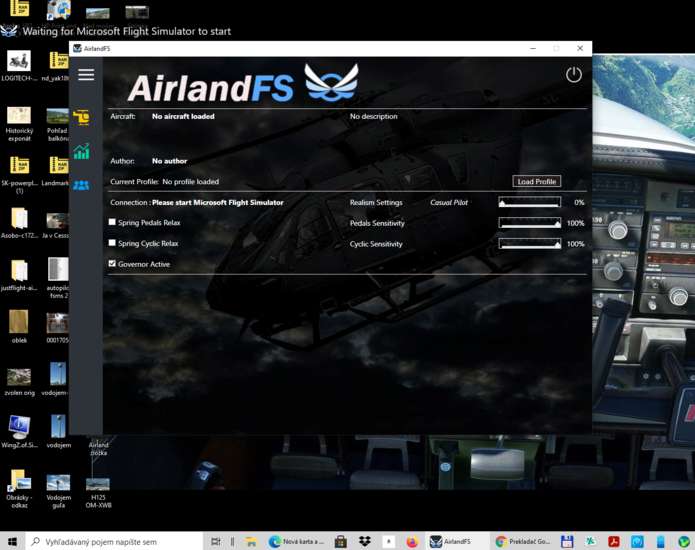Open the yellow helicopter sidebar icon
The width and height of the screenshot is (695, 550).
82,117
